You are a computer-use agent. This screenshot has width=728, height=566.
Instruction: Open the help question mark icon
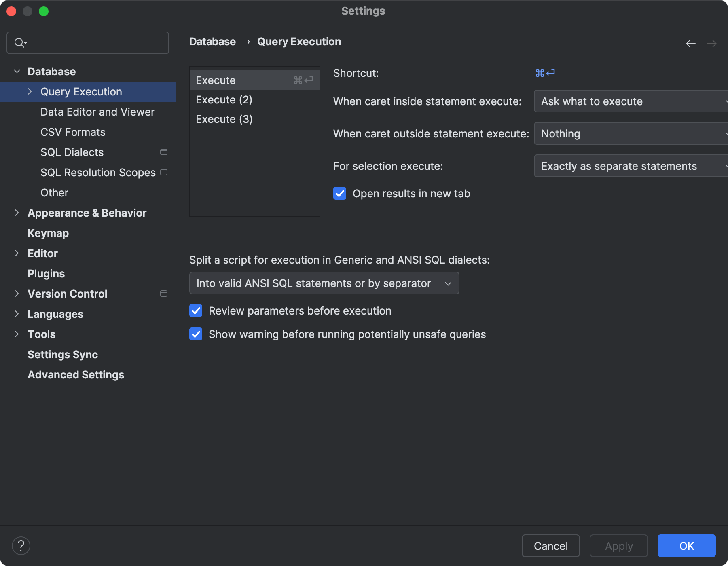(x=21, y=545)
